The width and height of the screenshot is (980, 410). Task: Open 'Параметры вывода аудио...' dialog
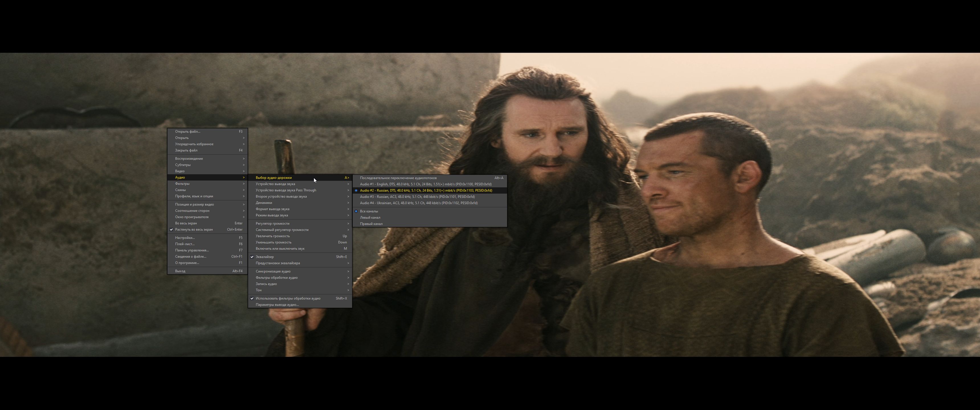(277, 305)
